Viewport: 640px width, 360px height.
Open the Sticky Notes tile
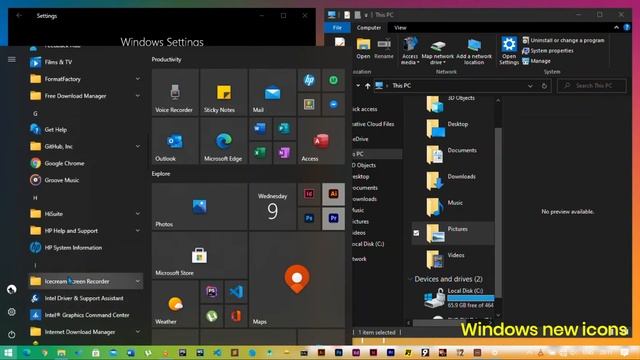(x=224, y=92)
